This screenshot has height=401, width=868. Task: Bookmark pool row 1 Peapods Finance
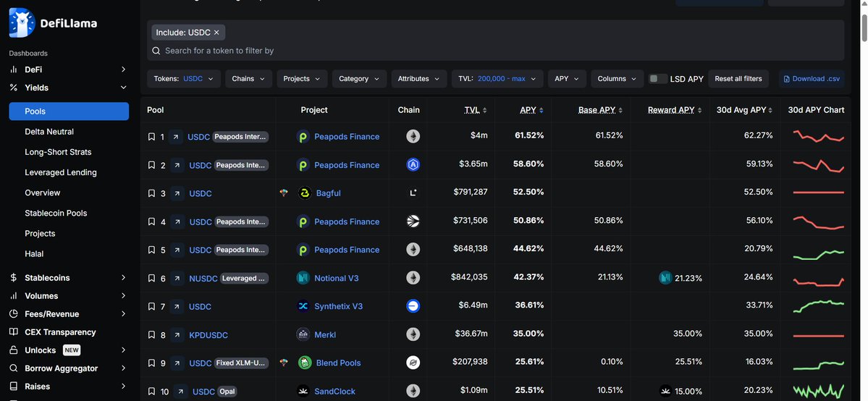pyautogui.click(x=152, y=137)
